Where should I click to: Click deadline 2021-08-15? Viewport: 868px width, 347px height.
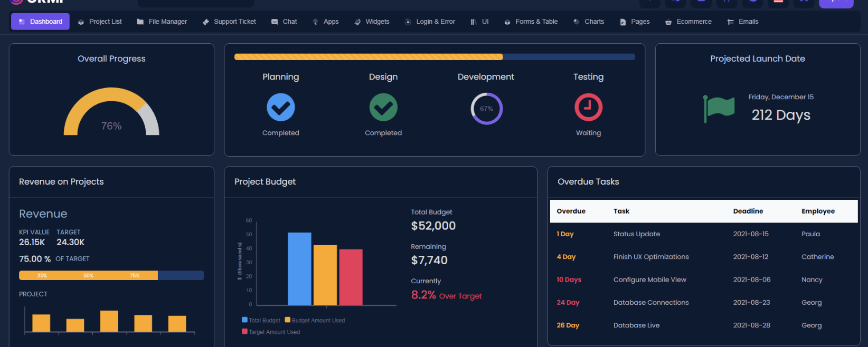[x=751, y=234]
